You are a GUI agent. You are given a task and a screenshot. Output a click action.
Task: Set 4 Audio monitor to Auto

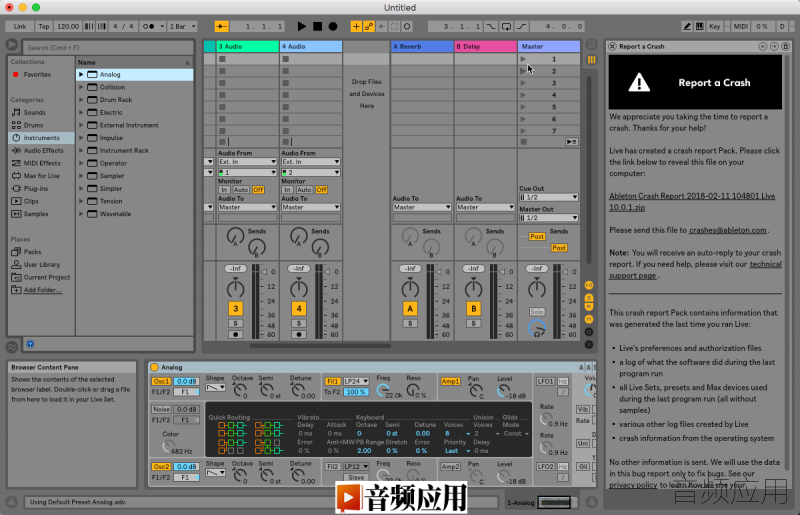pos(304,190)
